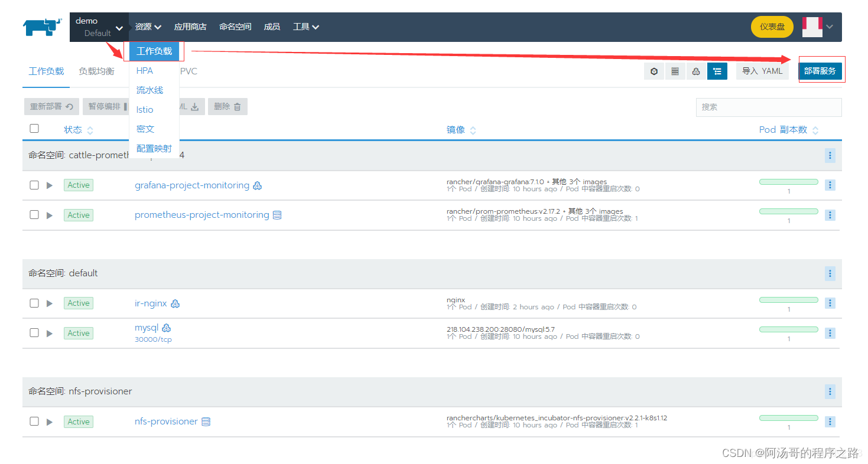This screenshot has height=464, width=868.
Task: Sort by 状态 column
Action: (x=79, y=130)
